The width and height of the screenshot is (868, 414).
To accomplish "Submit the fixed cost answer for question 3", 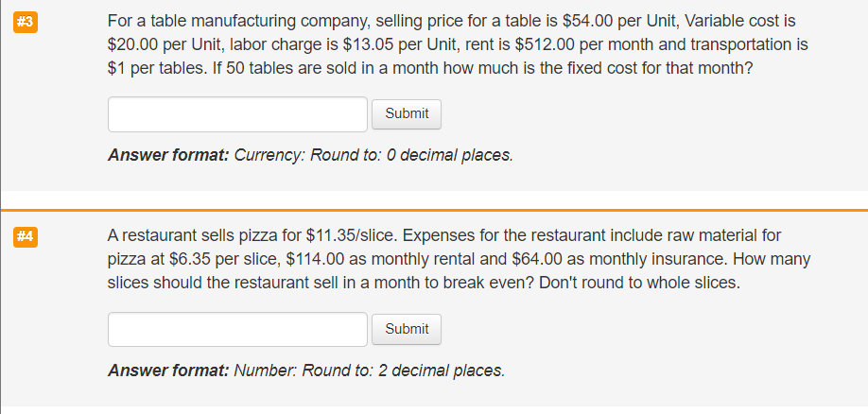I will pos(407,114).
